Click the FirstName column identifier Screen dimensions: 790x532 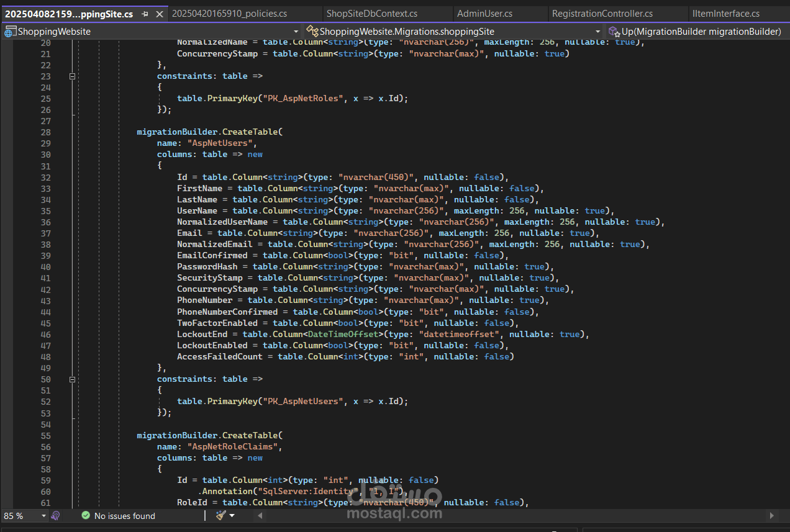click(199, 188)
